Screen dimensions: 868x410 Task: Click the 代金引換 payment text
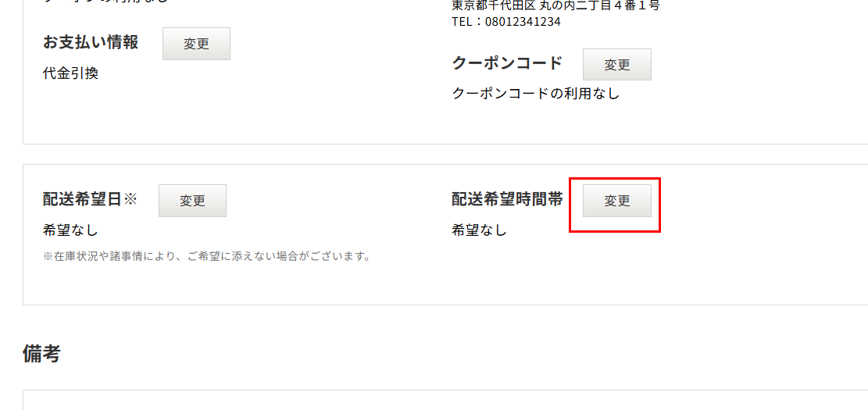(x=70, y=73)
